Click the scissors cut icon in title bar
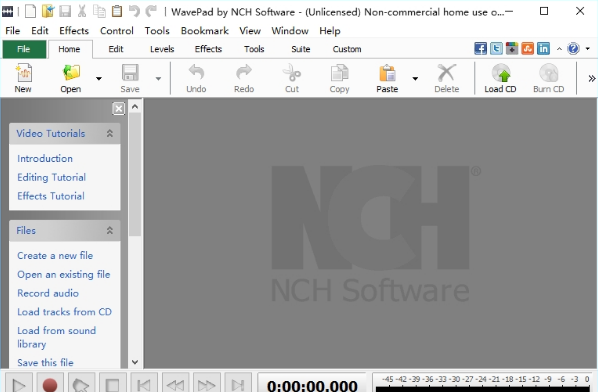598x392 pixels. (82, 11)
